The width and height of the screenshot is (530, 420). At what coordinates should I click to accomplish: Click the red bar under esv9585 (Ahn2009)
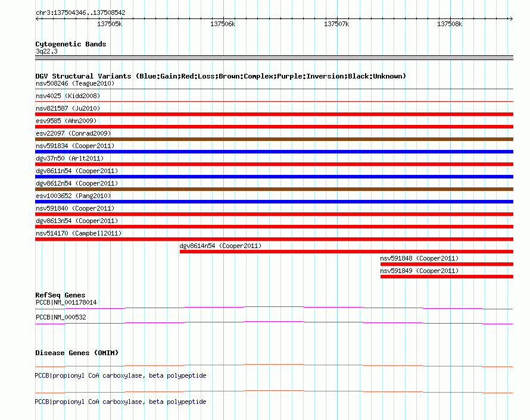(274, 127)
